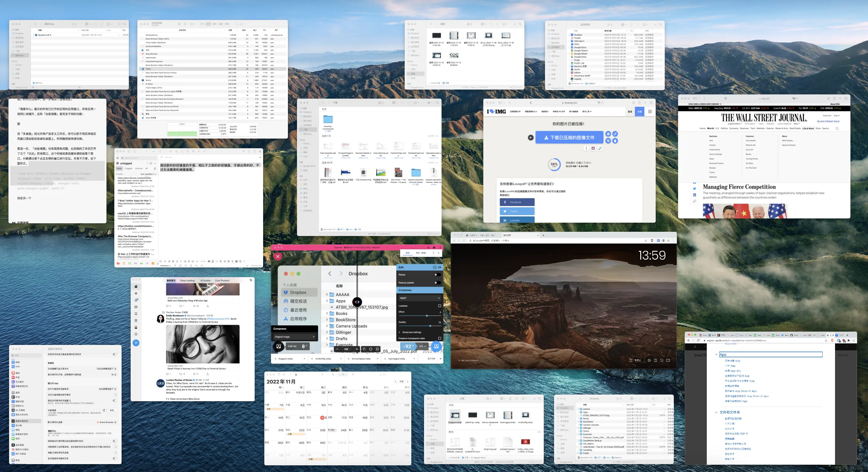868x472 pixels.
Task: Expand Advanced settings in Squoosh
Action: click(410, 333)
